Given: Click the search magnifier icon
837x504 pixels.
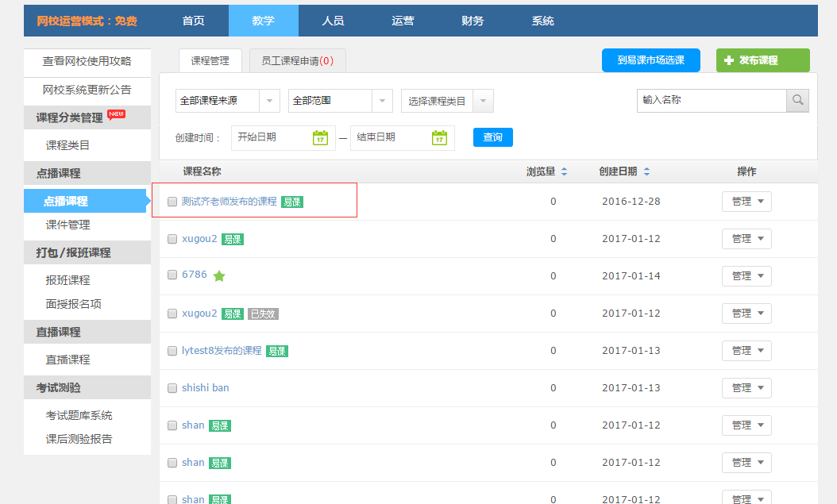Looking at the screenshot, I should pos(797,101).
